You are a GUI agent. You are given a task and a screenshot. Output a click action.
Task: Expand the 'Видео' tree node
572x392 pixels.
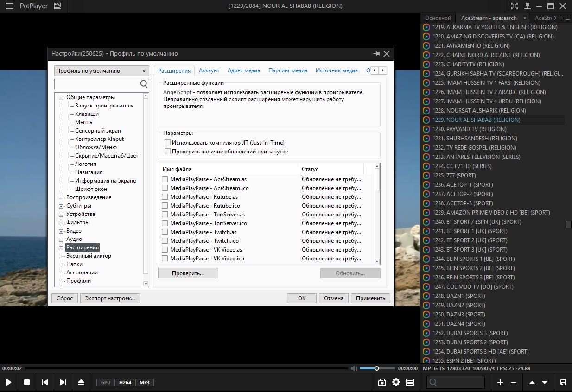click(61, 231)
